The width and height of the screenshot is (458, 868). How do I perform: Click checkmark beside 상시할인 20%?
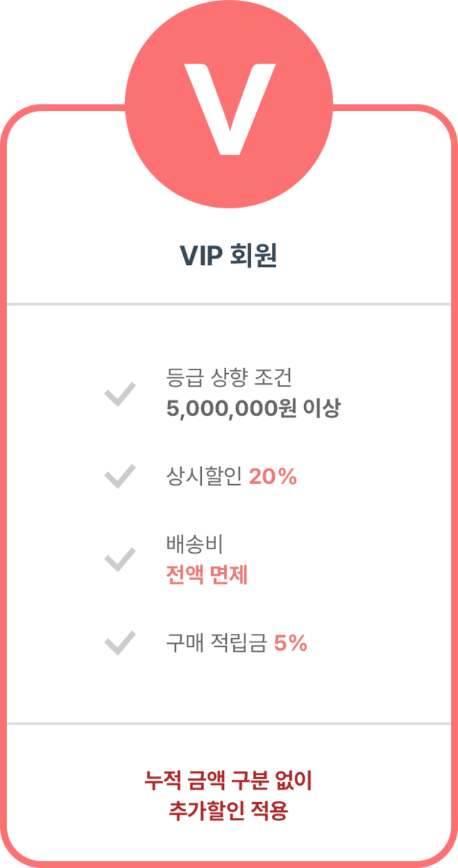(x=120, y=476)
